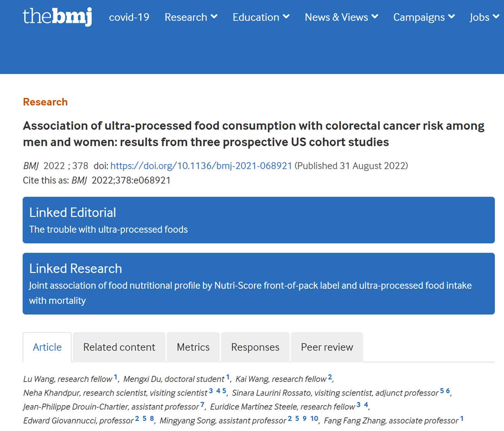Expand the News & Views dropdown
The width and height of the screenshot is (504, 431).
(x=341, y=17)
